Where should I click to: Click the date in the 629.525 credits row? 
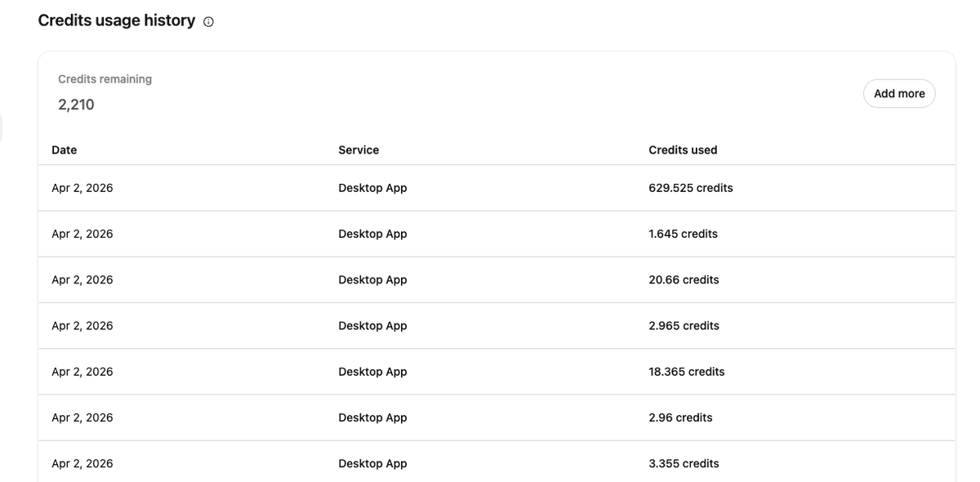(x=82, y=188)
